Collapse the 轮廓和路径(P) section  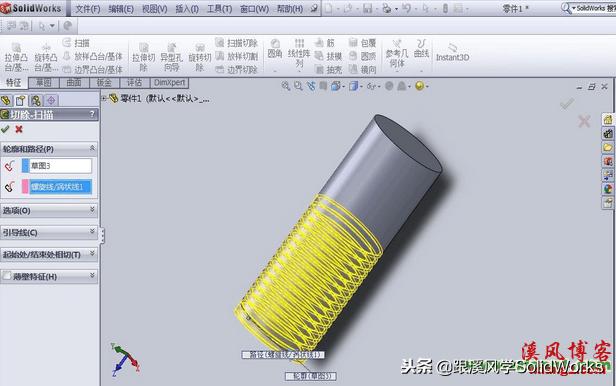[x=92, y=148]
